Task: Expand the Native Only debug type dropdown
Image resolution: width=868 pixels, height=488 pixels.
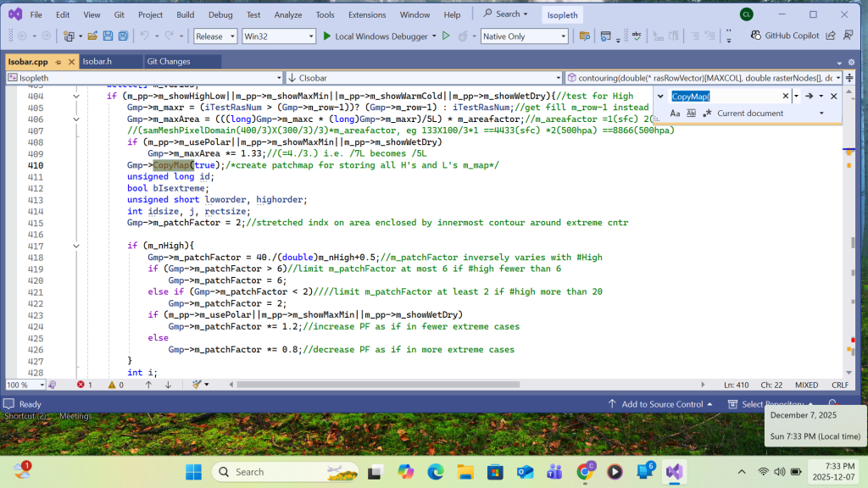Action: 522,36
